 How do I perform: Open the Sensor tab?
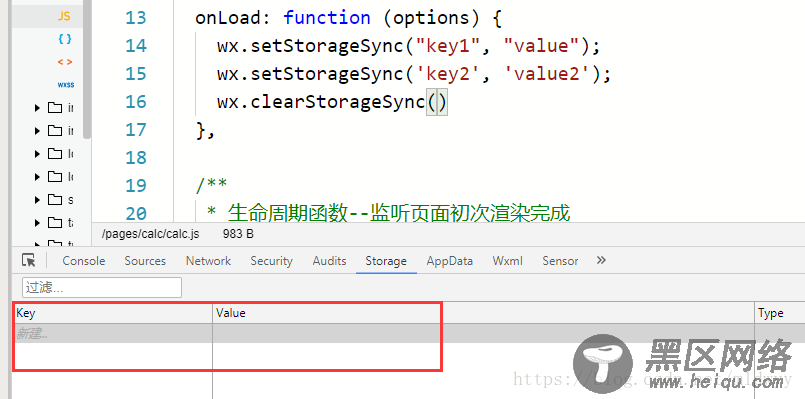pyautogui.click(x=560, y=261)
